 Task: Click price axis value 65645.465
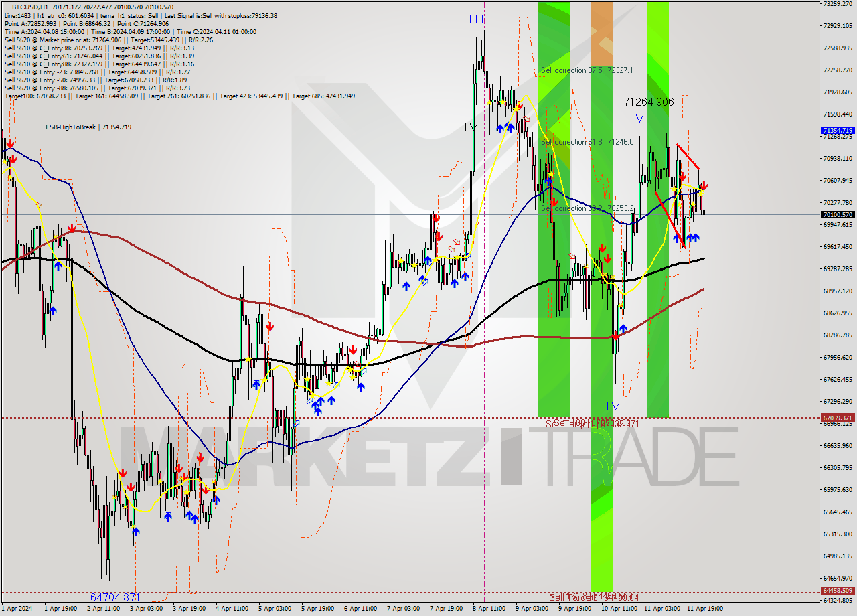838,512
